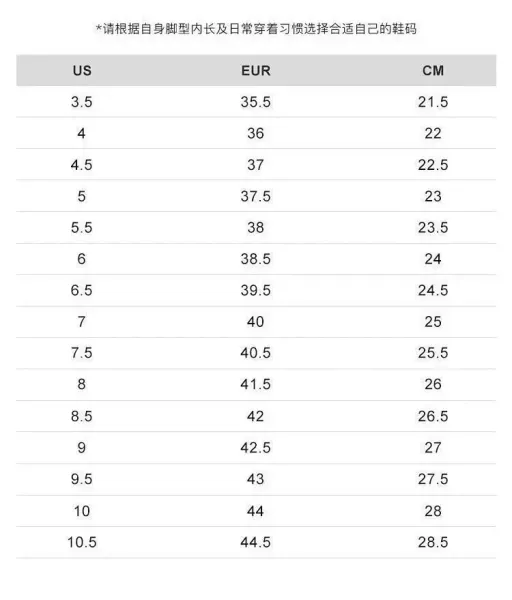Click US size 7 cell

tap(82, 322)
